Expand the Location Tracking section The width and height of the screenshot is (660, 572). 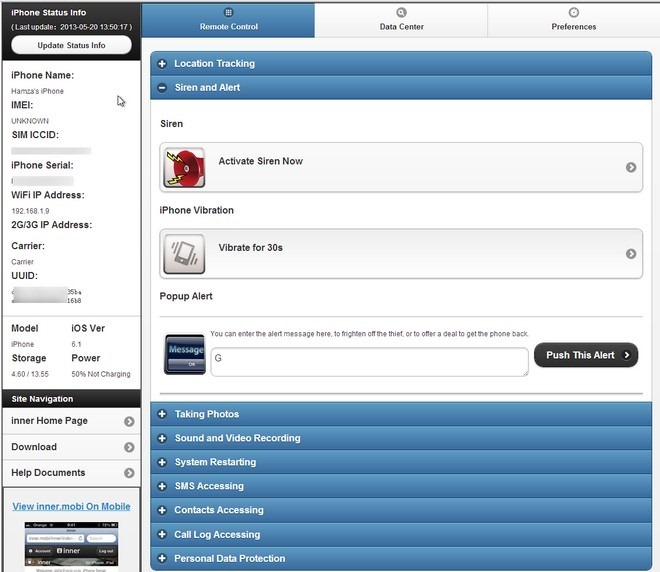[401, 64]
